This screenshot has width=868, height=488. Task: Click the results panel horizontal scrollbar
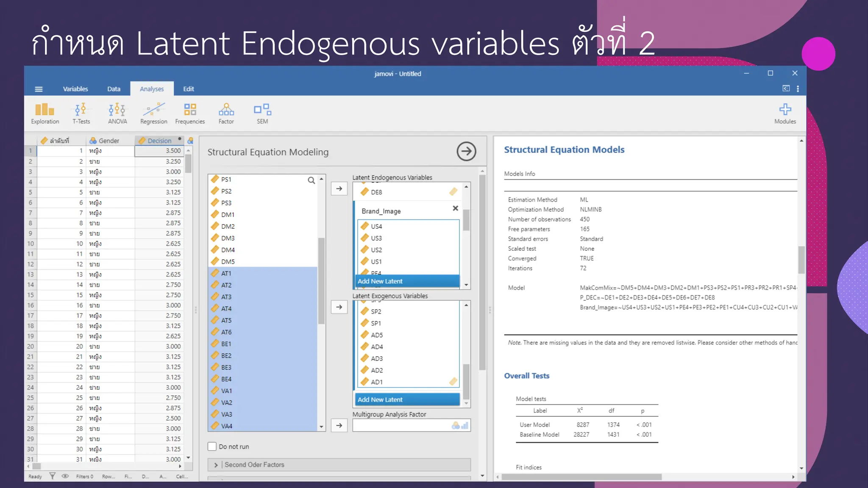pos(581,477)
